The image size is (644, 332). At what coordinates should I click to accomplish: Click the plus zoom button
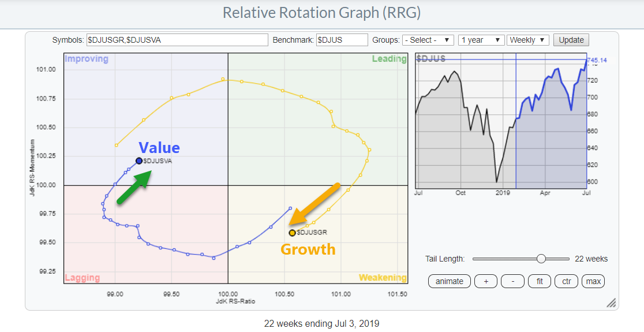click(486, 281)
